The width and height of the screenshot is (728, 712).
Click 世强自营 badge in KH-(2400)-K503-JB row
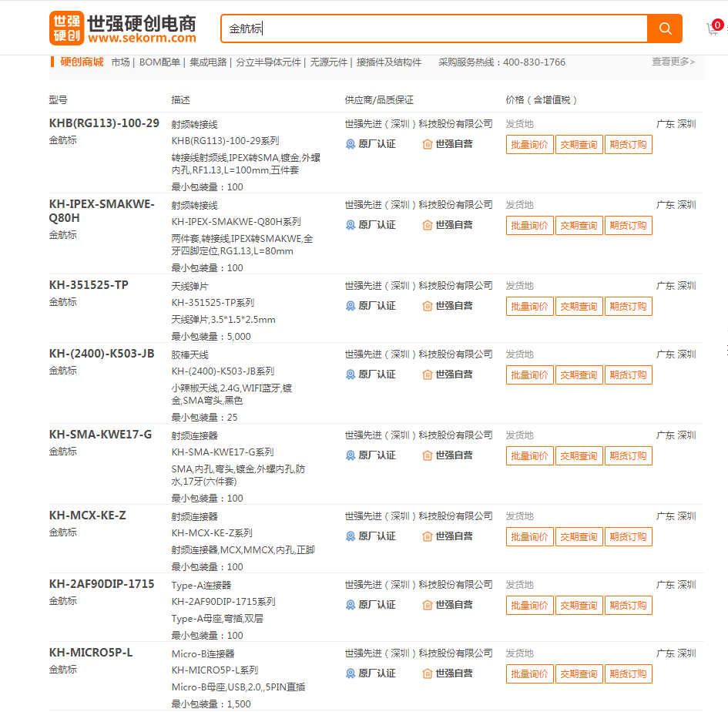click(448, 374)
